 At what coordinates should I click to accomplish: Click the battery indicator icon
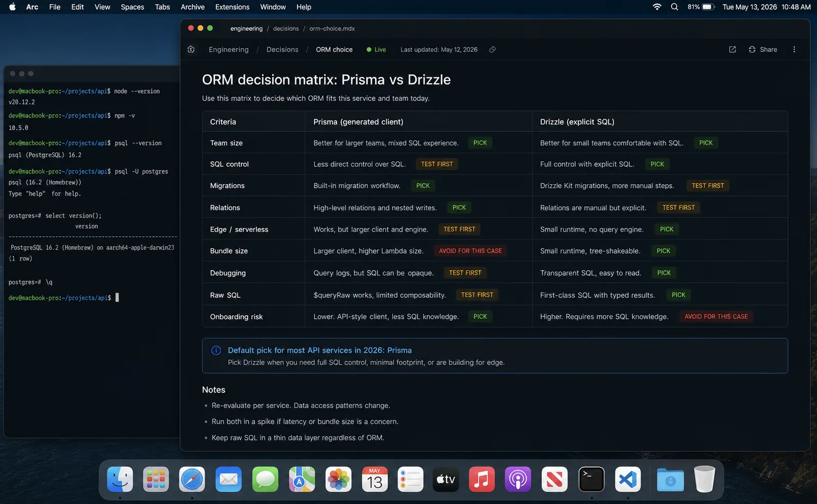click(708, 7)
